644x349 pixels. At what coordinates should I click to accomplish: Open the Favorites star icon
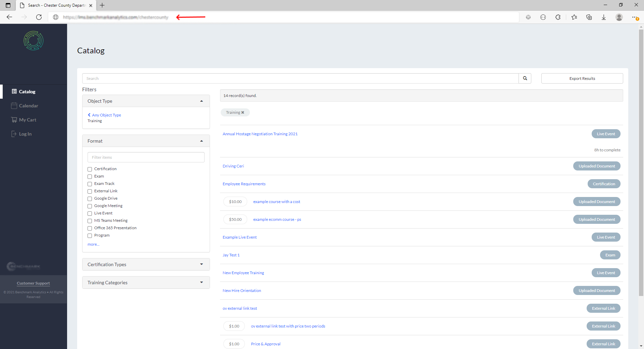point(574,17)
